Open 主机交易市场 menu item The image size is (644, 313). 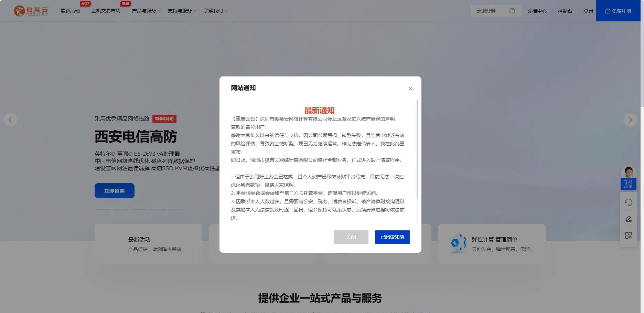tap(106, 11)
